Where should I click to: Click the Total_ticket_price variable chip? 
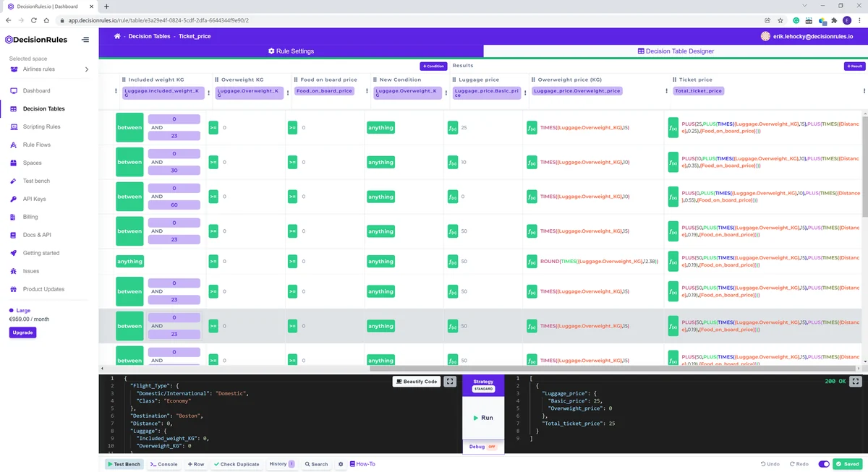(698, 91)
